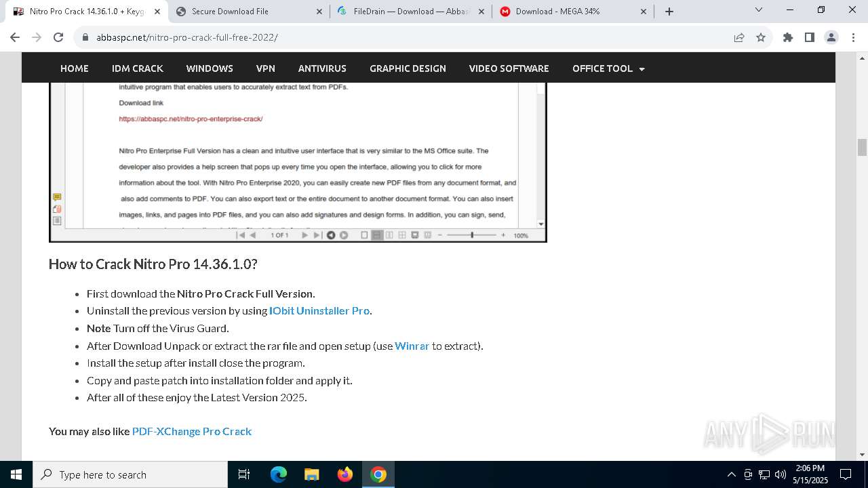Viewport: 868px width, 488px height.
Task: Click 'Note Turn off the Virus Guard.' text
Action: 158,329
